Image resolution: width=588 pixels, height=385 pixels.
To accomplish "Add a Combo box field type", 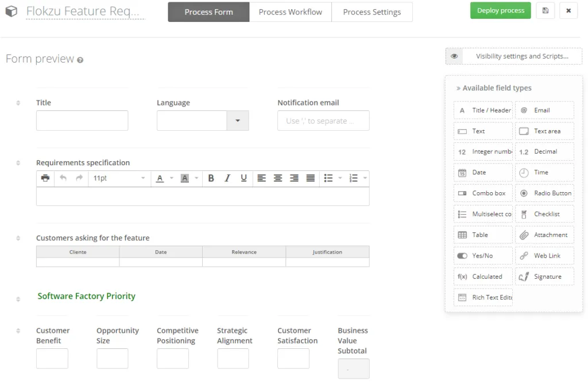I will (x=483, y=193).
